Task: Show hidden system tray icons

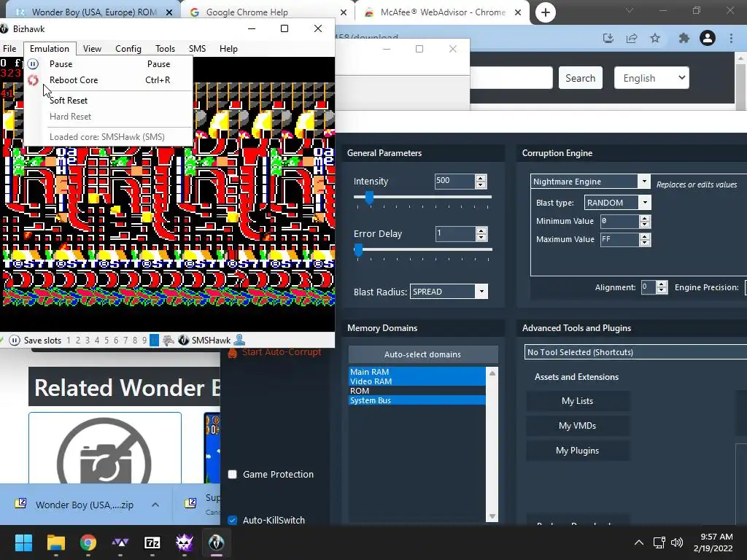Action: (x=639, y=542)
